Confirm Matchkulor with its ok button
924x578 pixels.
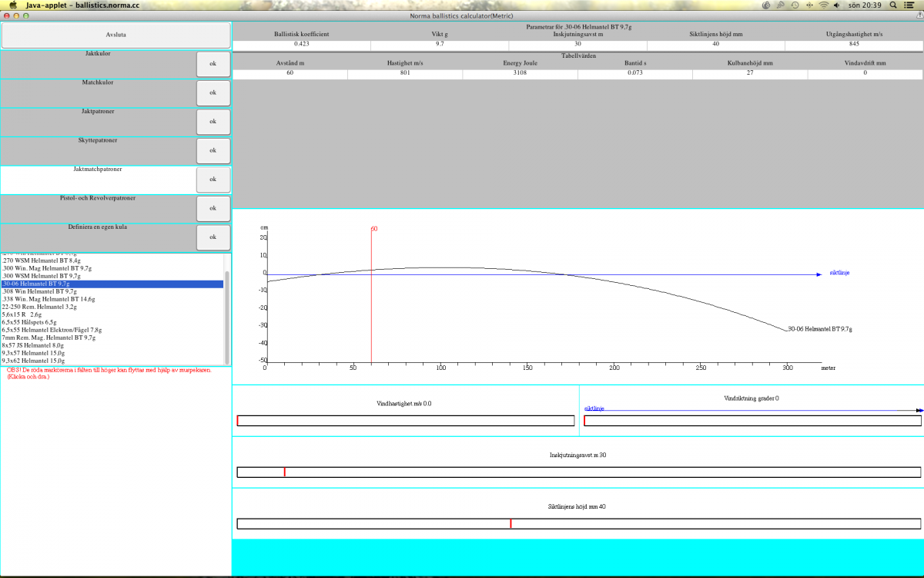(x=213, y=92)
